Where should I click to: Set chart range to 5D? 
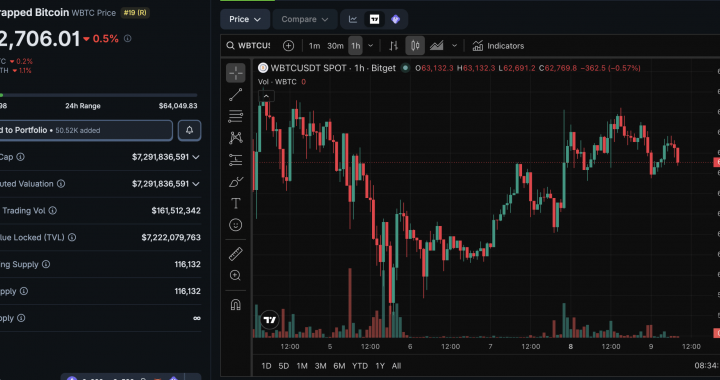tap(284, 366)
